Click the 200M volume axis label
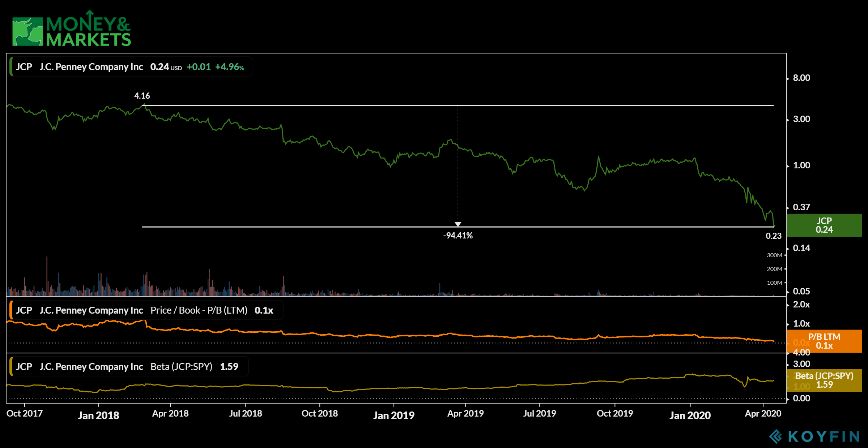 (x=774, y=269)
